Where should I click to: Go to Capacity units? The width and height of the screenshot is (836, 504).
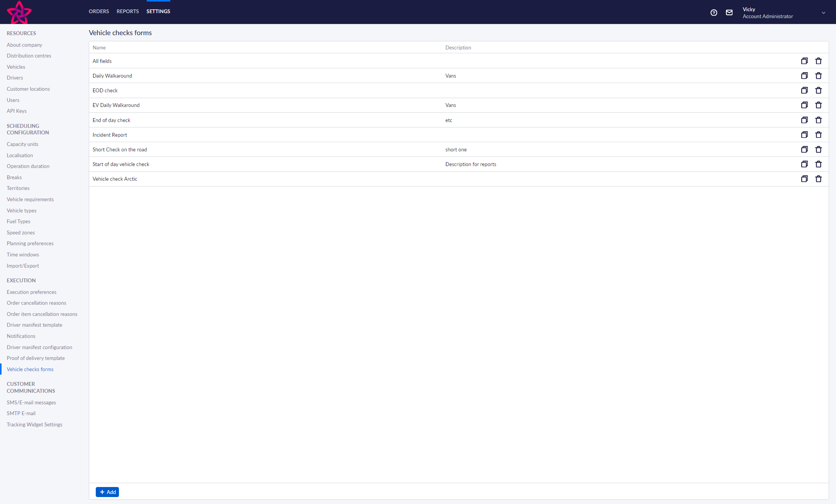tap(22, 144)
